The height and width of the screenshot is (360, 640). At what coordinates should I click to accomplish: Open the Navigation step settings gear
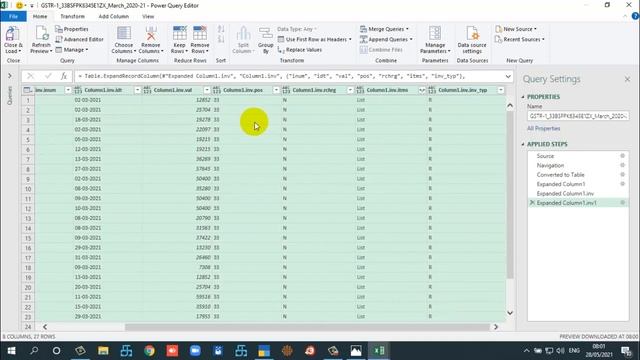coord(622,165)
